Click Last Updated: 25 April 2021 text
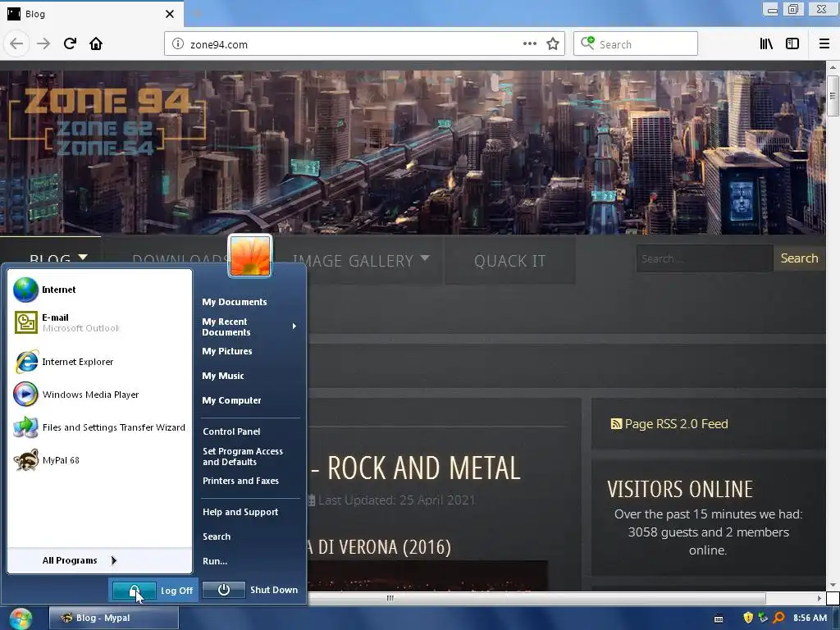Viewport: 840px width, 630px height. click(396, 500)
